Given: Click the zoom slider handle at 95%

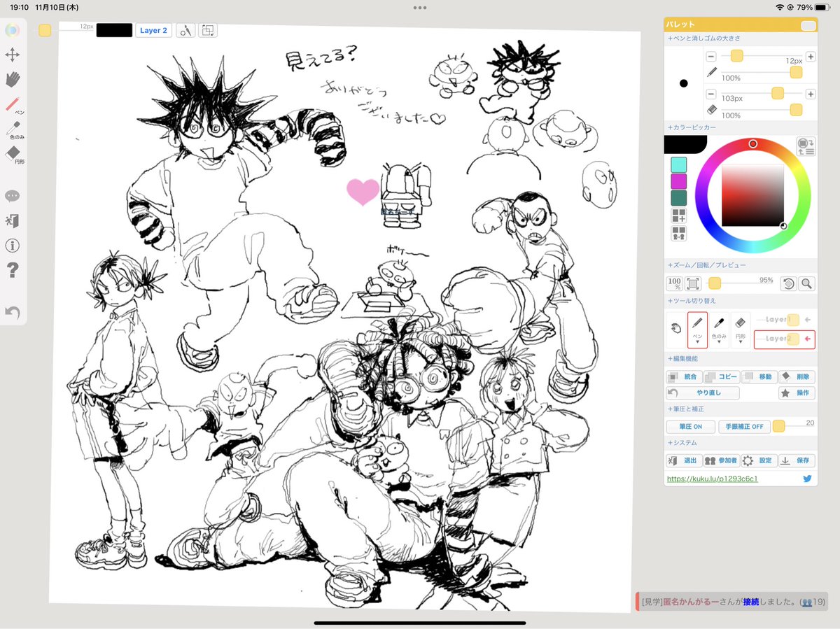Looking at the screenshot, I should (715, 283).
